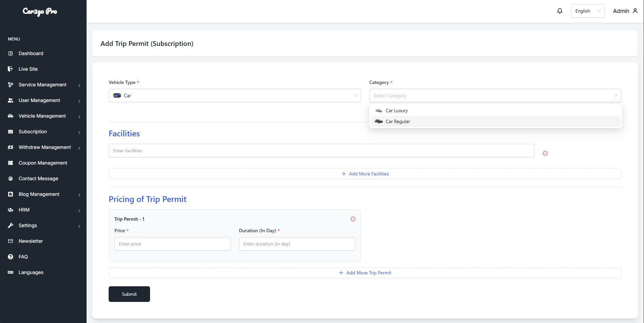Click the User Management people icon

pyautogui.click(x=11, y=100)
